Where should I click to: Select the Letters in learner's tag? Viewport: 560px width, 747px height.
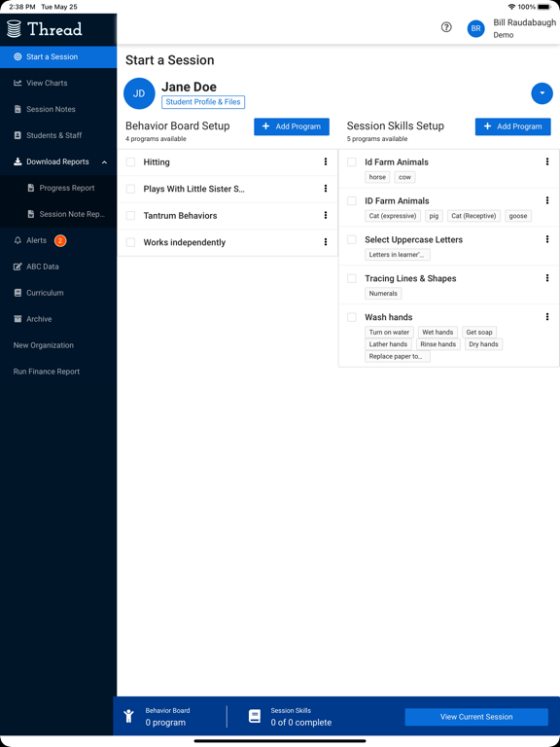(397, 255)
